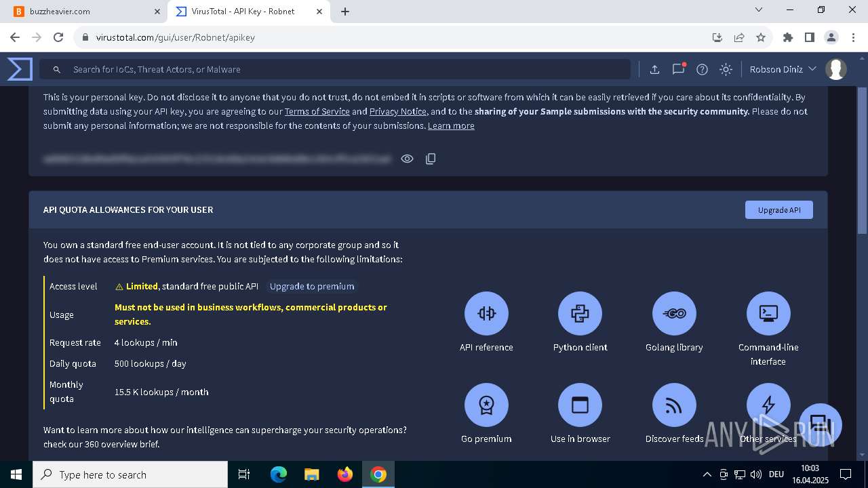This screenshot has height=488, width=868.
Task: Focus the IoCs search input field
Action: click(335, 69)
